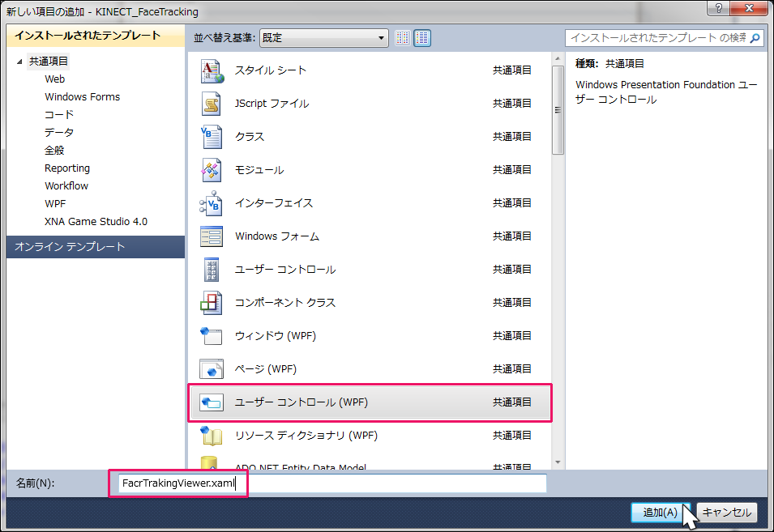The height and width of the screenshot is (532, 774).
Task: Click the dialog help question-mark button
Action: pos(718,8)
